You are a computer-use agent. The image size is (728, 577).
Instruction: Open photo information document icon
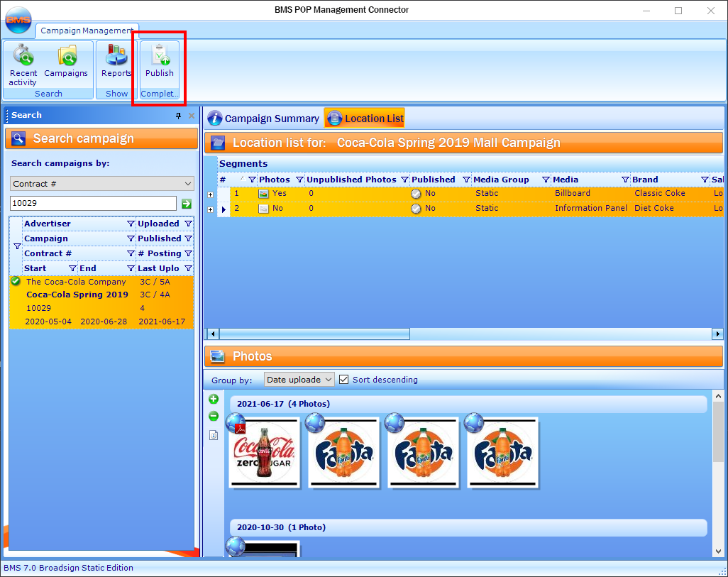(214, 435)
